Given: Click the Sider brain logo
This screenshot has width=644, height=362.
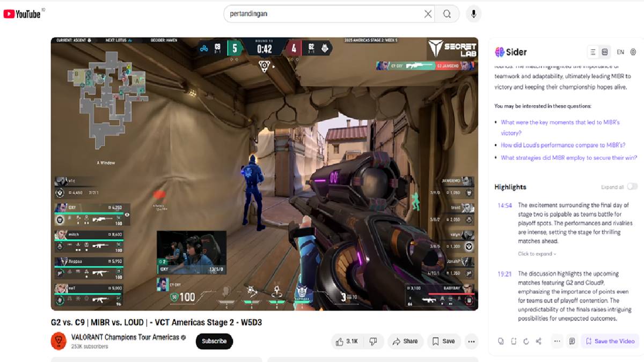Looking at the screenshot, I should (x=500, y=52).
